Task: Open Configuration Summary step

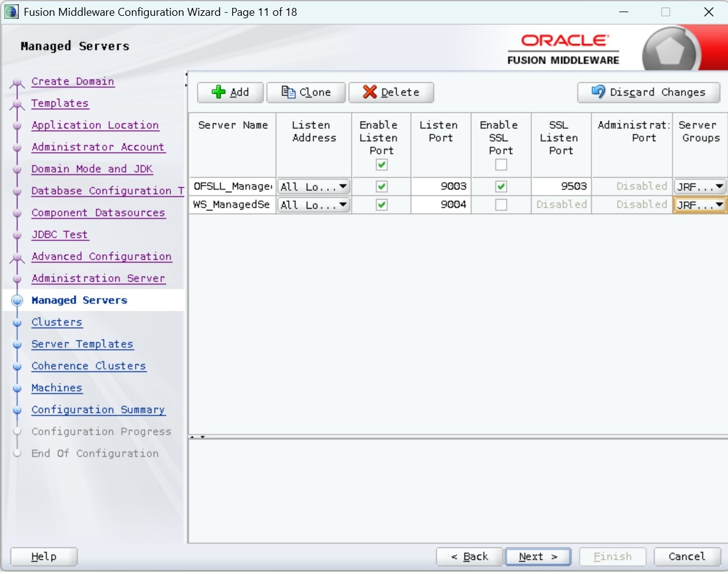Action: pyautogui.click(x=98, y=409)
